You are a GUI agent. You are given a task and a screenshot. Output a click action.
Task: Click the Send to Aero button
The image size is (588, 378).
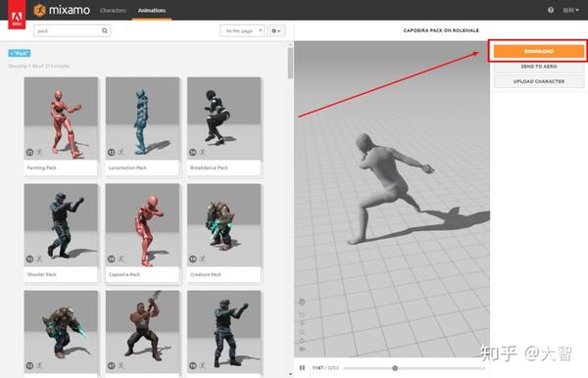[539, 67]
